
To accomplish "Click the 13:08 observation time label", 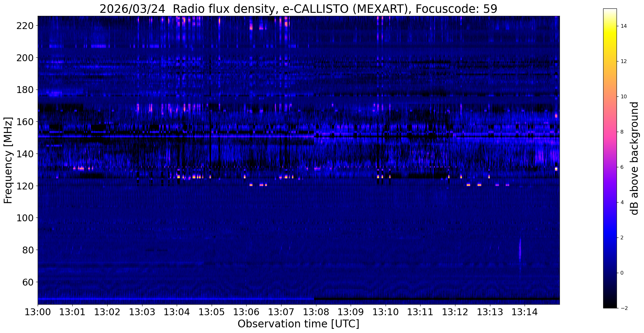I will pyautogui.click(x=316, y=312).
